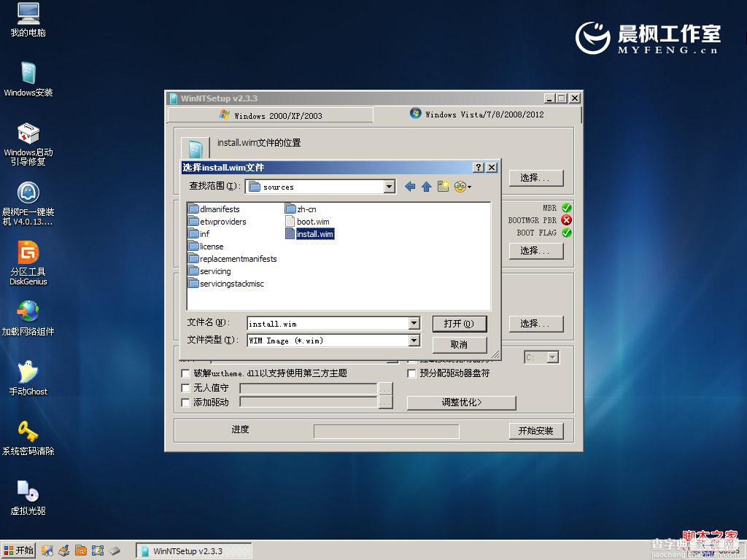Open the view menu icon in dialog
The width and height of the screenshot is (747, 560).
(462, 187)
